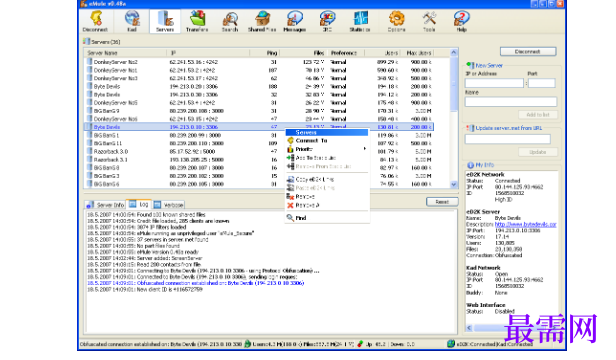Select the Servers toolbar icon
The height and width of the screenshot is (360, 616).
tap(165, 21)
